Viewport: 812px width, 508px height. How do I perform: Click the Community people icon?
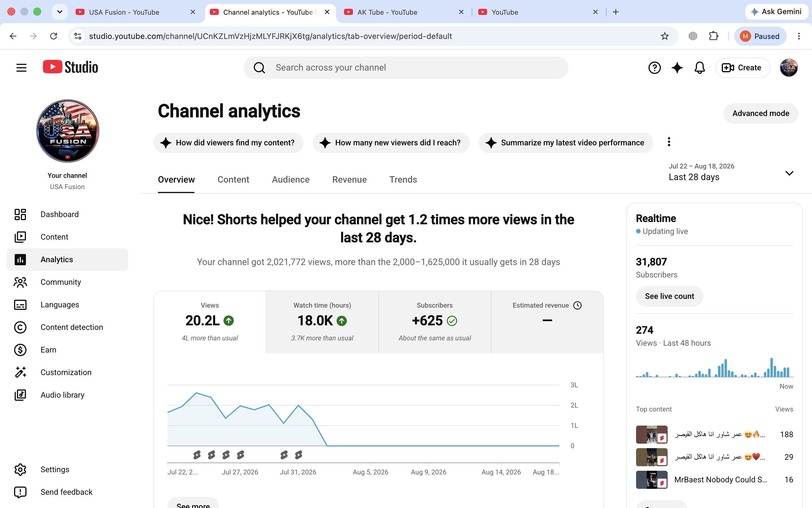click(20, 282)
